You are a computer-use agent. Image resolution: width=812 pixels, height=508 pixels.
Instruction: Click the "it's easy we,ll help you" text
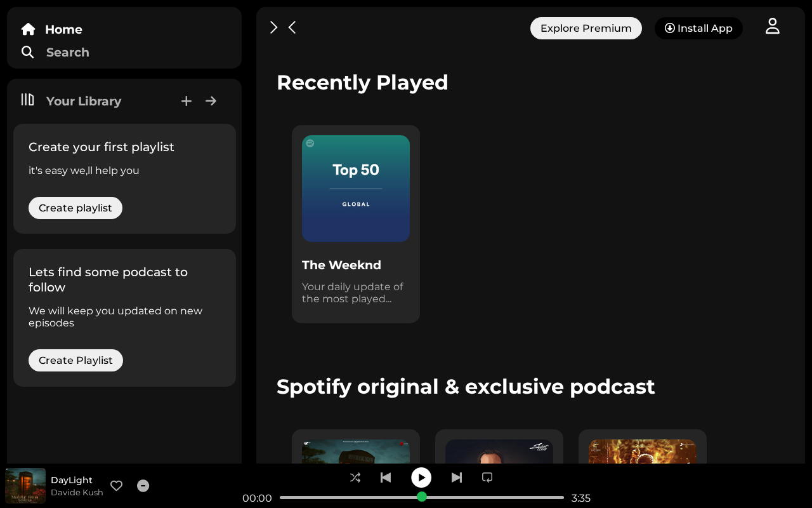(x=84, y=170)
